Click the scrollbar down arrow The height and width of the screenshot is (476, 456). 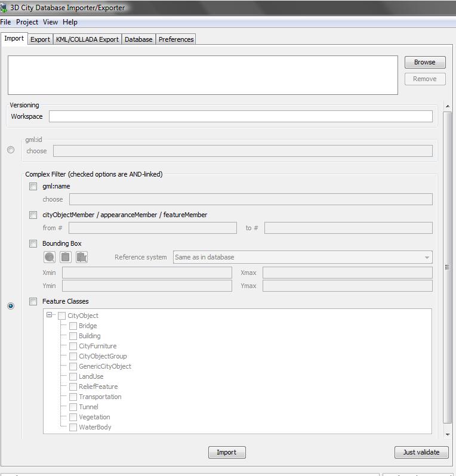coord(448,435)
